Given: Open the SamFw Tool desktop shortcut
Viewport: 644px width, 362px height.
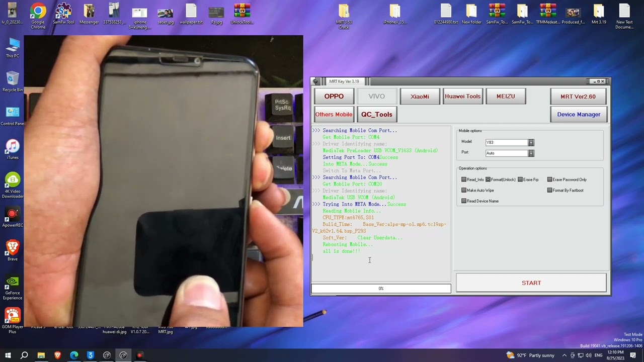Looking at the screenshot, I should pyautogui.click(x=63, y=14).
